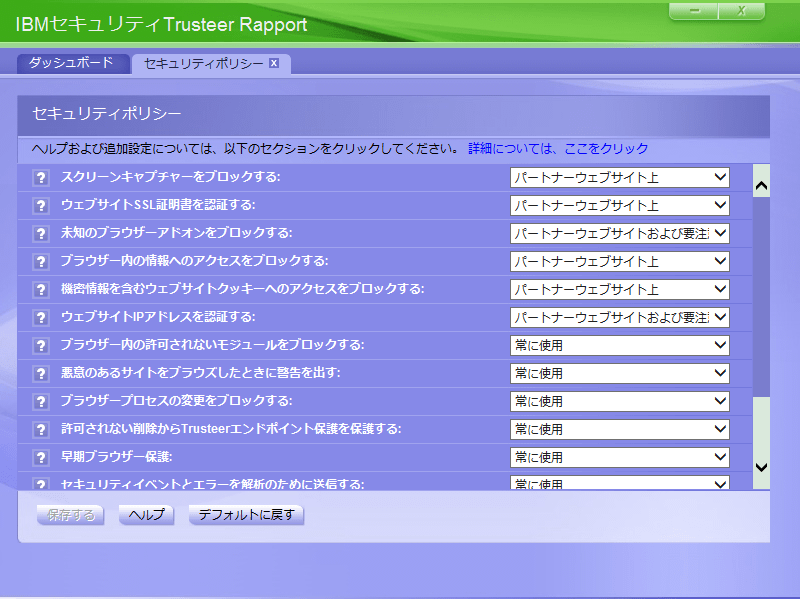
Task: Open 常に使用 dropdown for 許可されないモジュール row
Action: click(x=619, y=345)
